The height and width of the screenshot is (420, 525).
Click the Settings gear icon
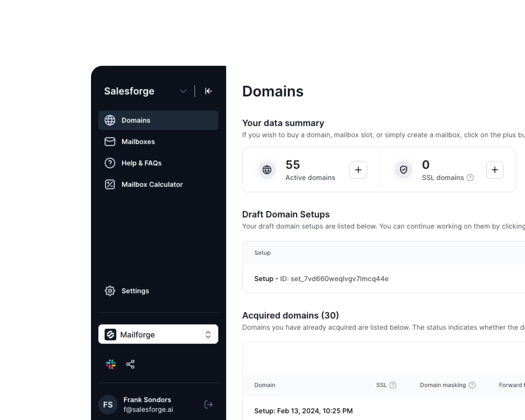[110, 291]
